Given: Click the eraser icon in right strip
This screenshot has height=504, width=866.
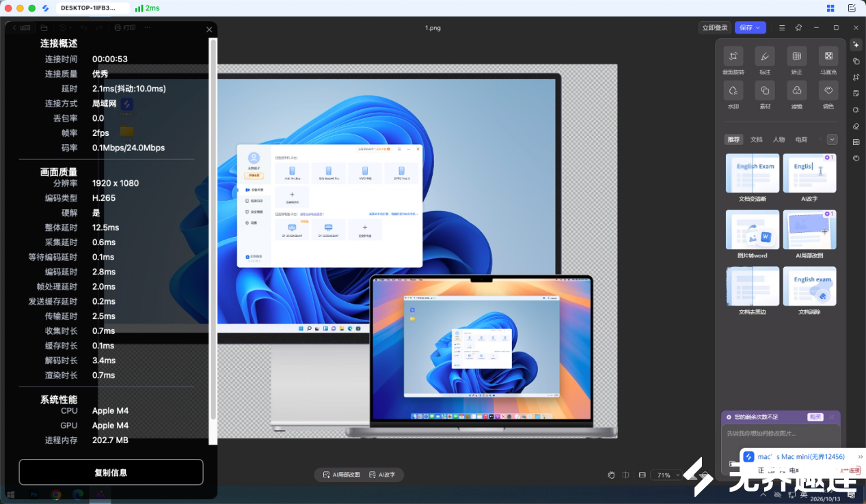Looking at the screenshot, I should coord(856,126).
